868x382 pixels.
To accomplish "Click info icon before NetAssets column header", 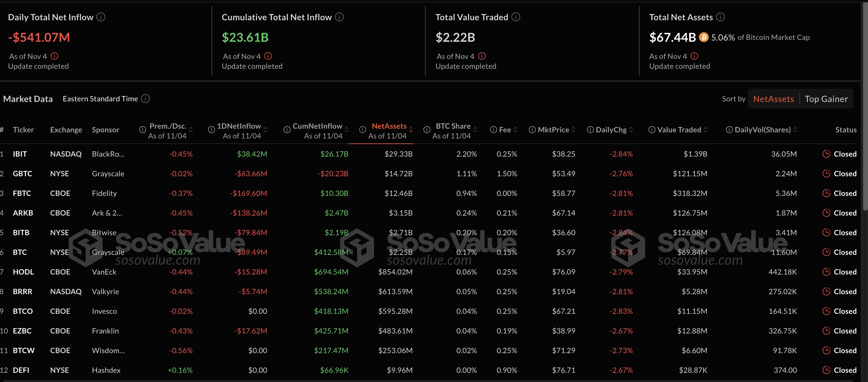I will coord(363,130).
